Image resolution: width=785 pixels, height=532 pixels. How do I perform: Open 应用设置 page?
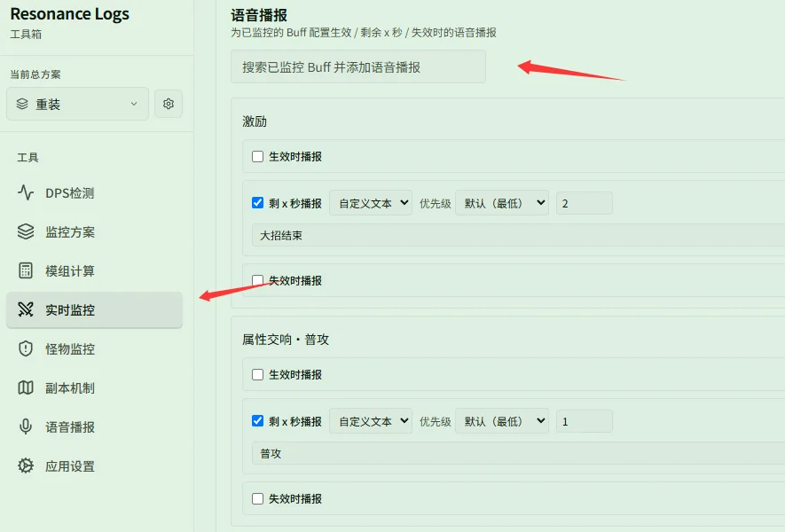click(x=95, y=465)
